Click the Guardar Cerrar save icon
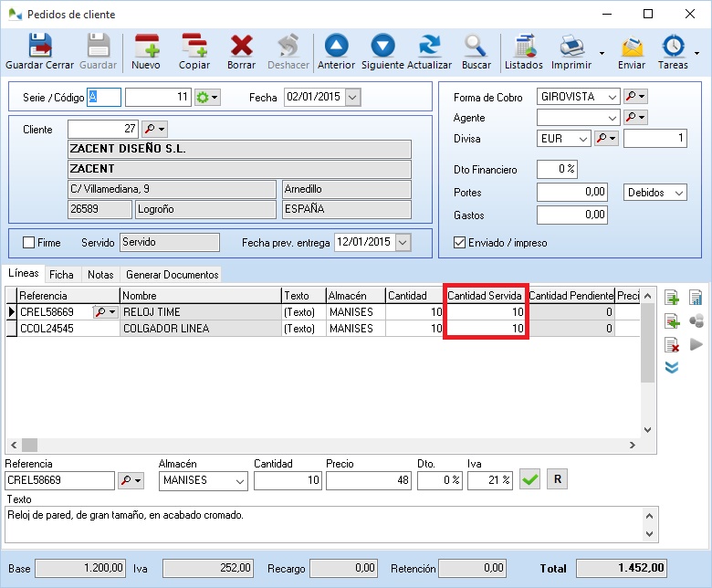Image resolution: width=712 pixels, height=588 pixels. pyautogui.click(x=39, y=46)
